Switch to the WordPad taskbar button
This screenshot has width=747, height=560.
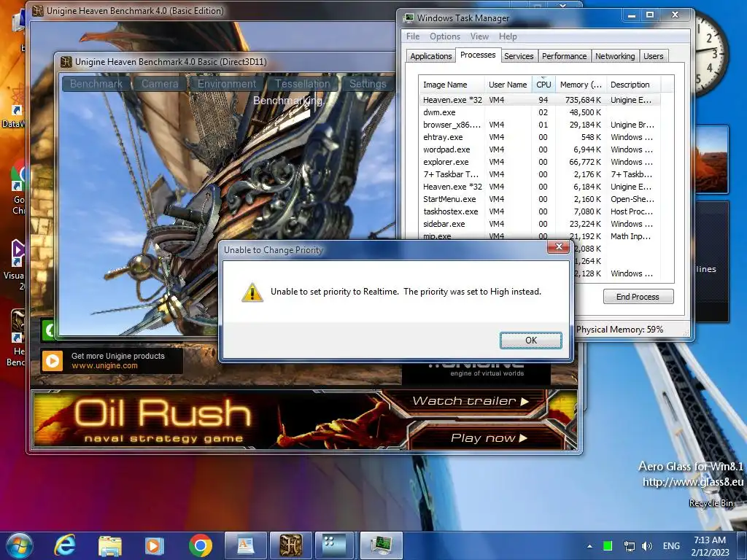pos(245,545)
